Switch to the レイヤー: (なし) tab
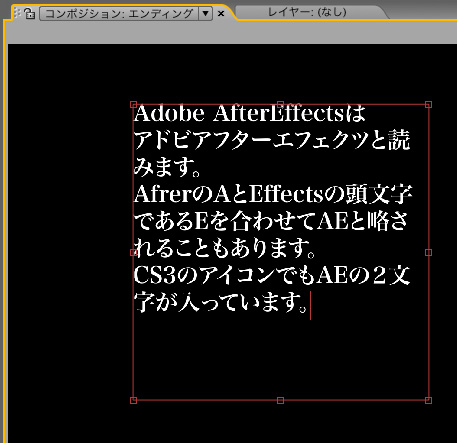Viewport: 457px width, 443px height. (307, 13)
